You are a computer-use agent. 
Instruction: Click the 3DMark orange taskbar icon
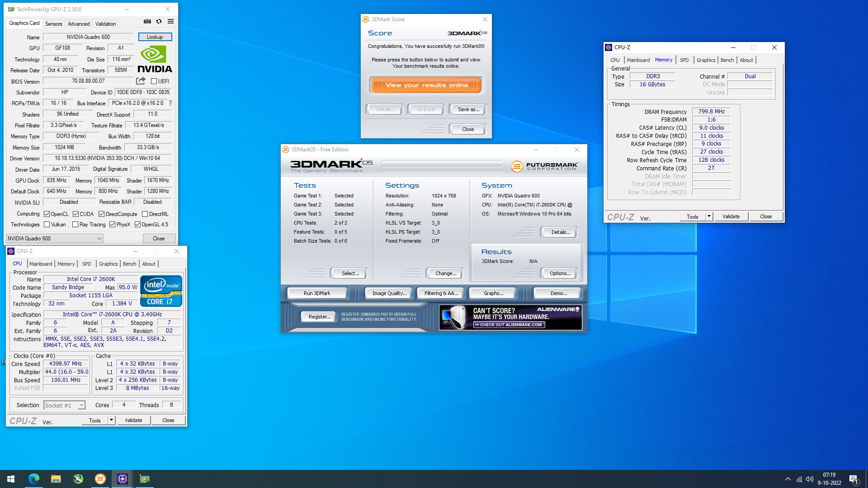coord(100,479)
